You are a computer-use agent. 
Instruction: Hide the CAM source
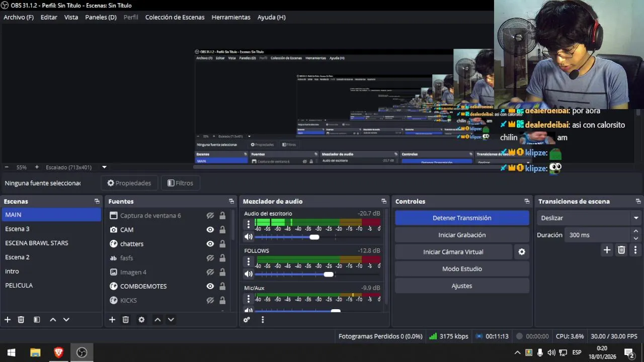[210, 230]
